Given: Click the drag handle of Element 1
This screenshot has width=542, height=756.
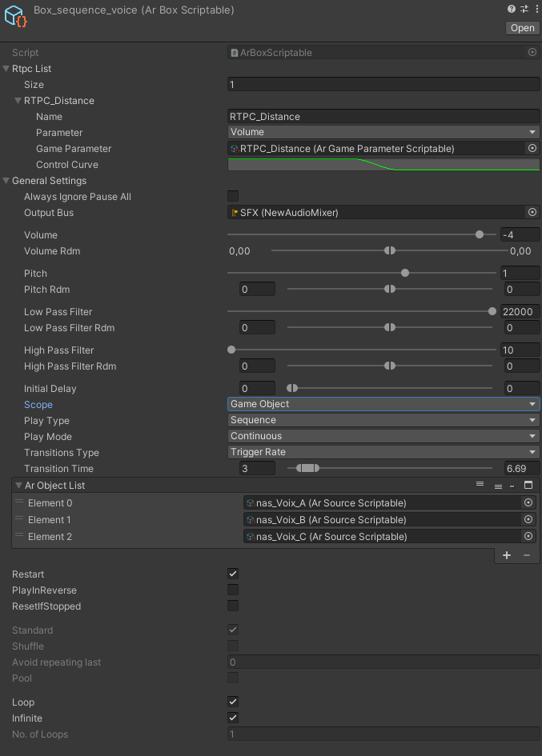Looking at the screenshot, I should [x=19, y=518].
